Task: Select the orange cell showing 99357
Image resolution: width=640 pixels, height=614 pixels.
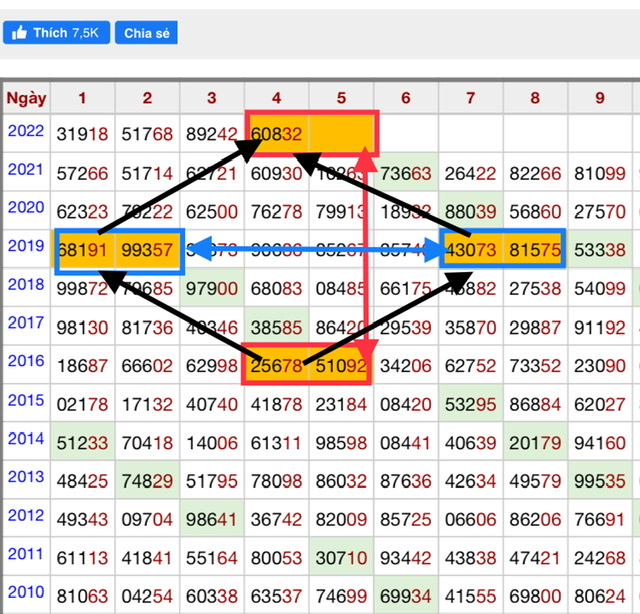Action: [x=148, y=250]
